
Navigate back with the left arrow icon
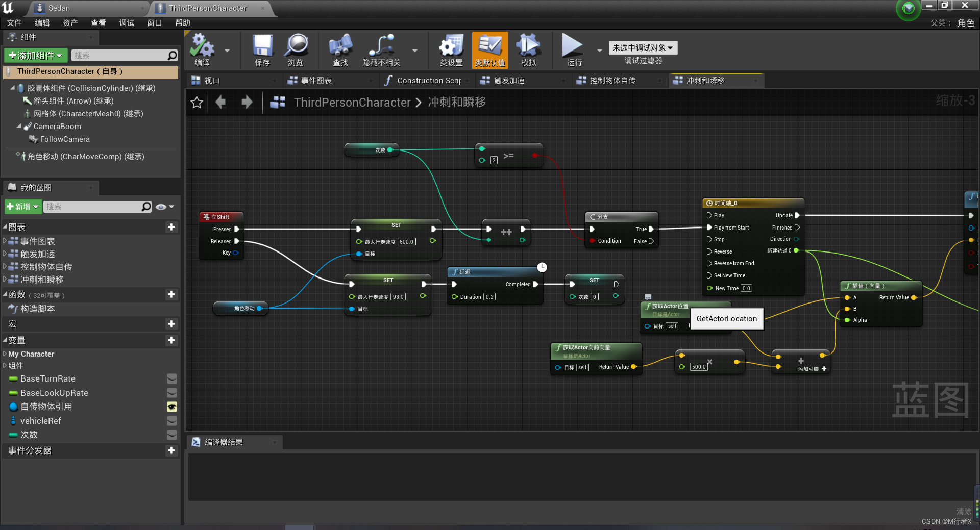click(x=220, y=102)
